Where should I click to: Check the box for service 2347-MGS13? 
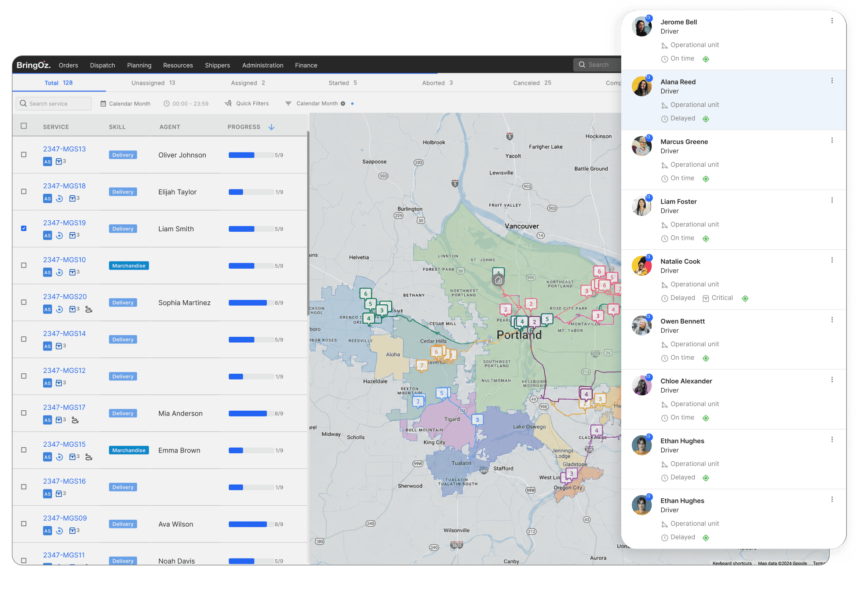click(24, 154)
